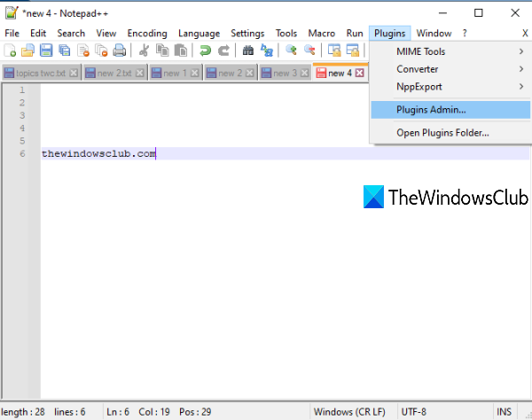The image size is (532, 420).
Task: Print the document with the printer icon
Action: pos(120,51)
